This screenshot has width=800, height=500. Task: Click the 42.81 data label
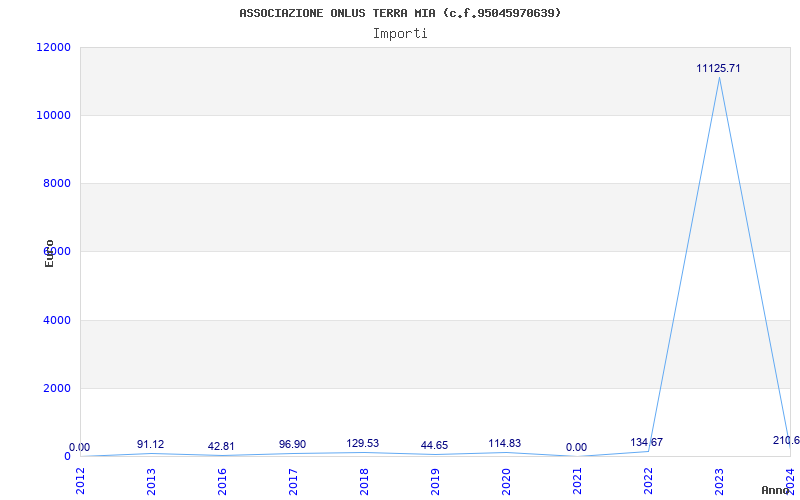tap(221, 446)
